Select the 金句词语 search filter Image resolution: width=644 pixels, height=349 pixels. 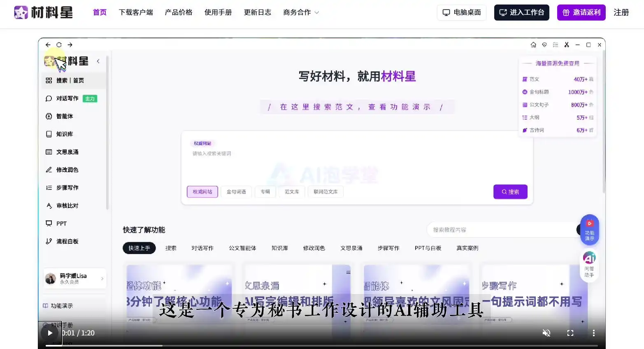pos(236,192)
